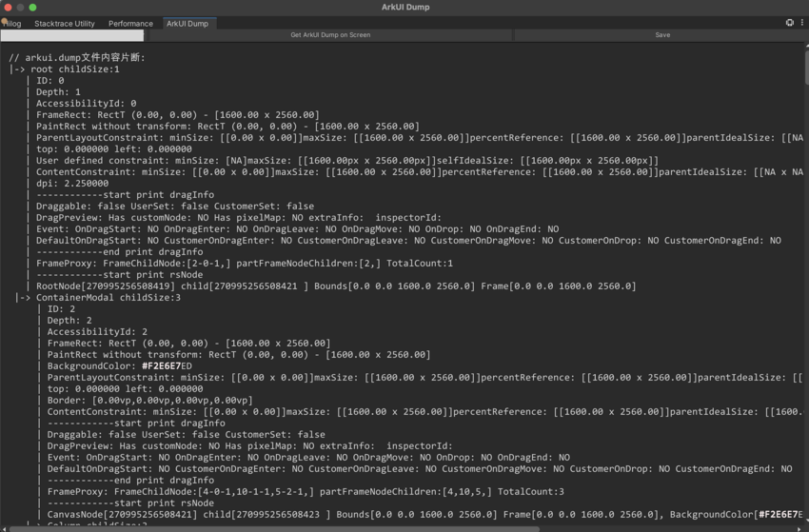Click the left scroll arrow on horizontal scrollbar
The image size is (809, 532).
point(4,528)
